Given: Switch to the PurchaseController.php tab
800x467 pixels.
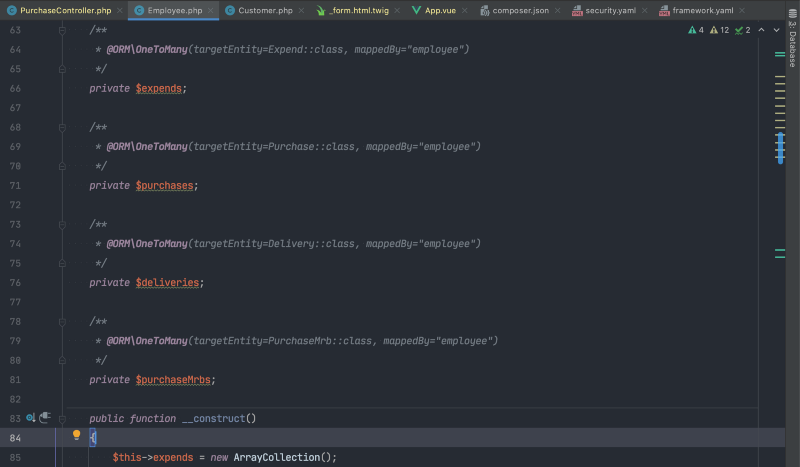Looking at the screenshot, I should (65, 10).
